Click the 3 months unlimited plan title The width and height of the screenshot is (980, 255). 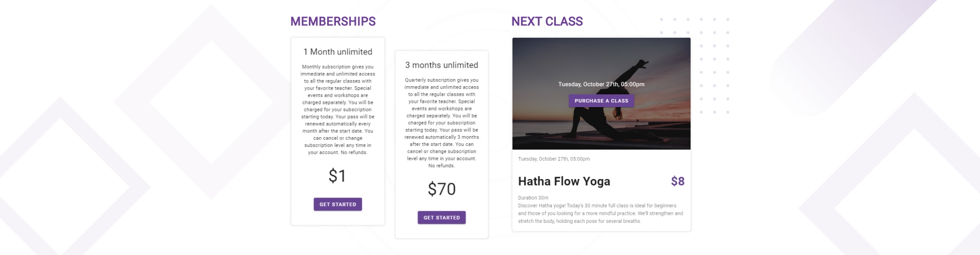(442, 65)
